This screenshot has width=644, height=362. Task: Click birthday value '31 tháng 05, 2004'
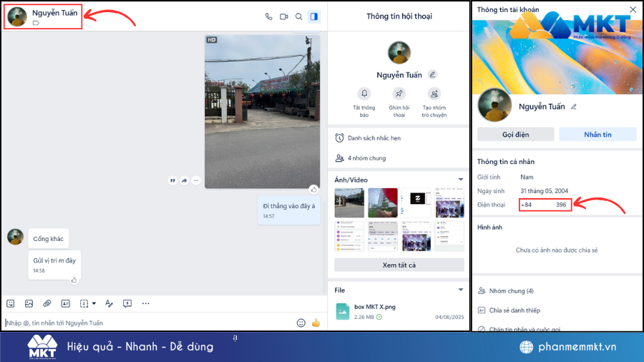coord(545,191)
